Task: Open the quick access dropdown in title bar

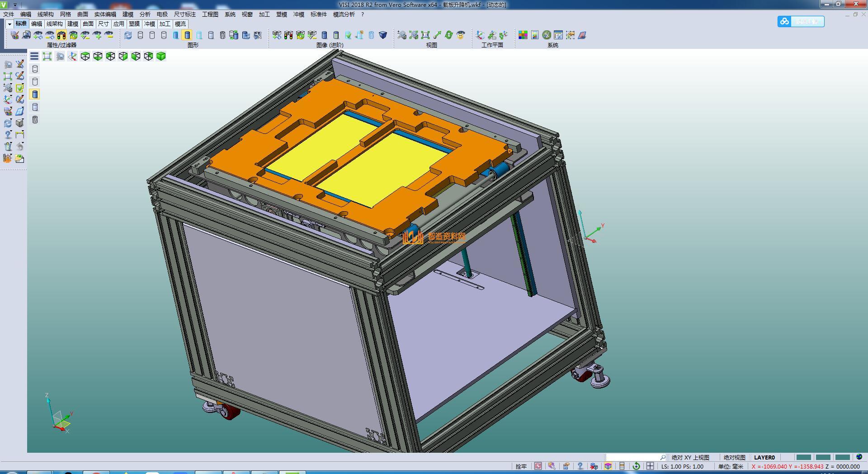Action: click(15, 5)
